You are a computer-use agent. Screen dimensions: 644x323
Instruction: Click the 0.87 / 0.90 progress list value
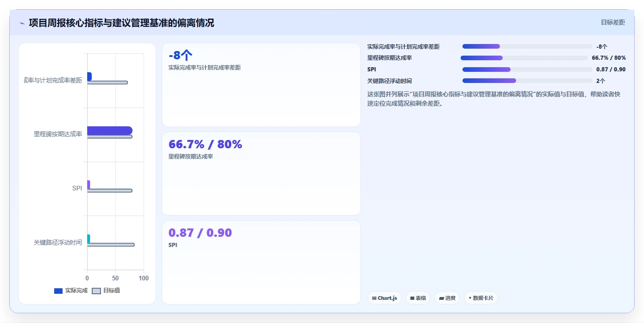[611, 70]
